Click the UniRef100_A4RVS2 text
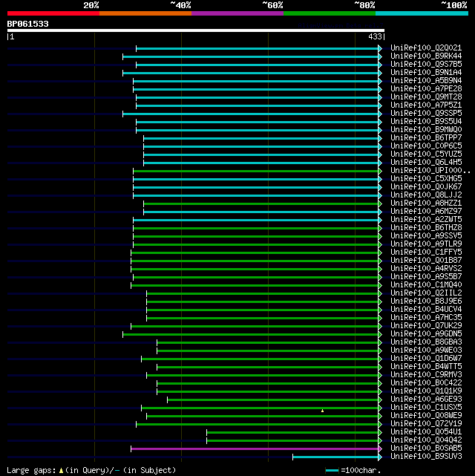 pos(426,269)
